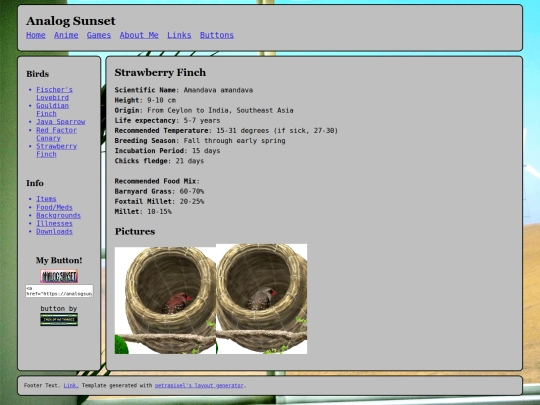Screen dimensions: 540x405
Task: Click the 'Life expectancy: 5-7 years' line
Action: [x=167, y=121]
